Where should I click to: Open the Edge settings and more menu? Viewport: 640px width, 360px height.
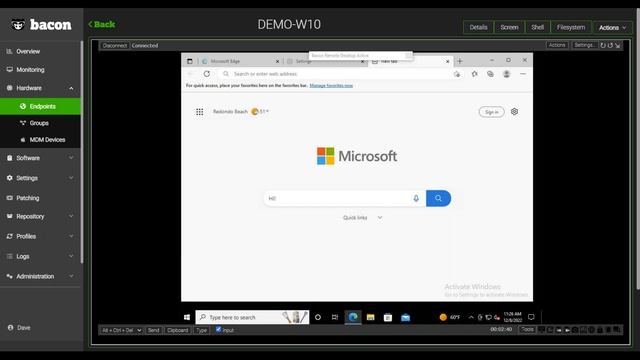[523, 74]
